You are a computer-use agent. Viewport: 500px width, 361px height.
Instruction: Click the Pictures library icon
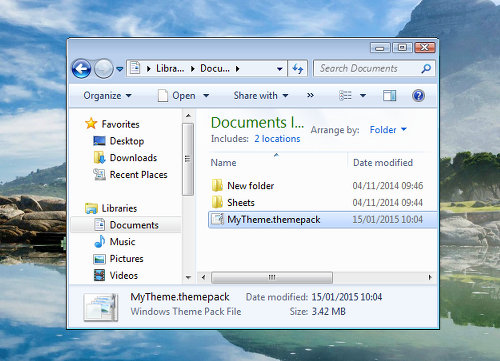(99, 259)
